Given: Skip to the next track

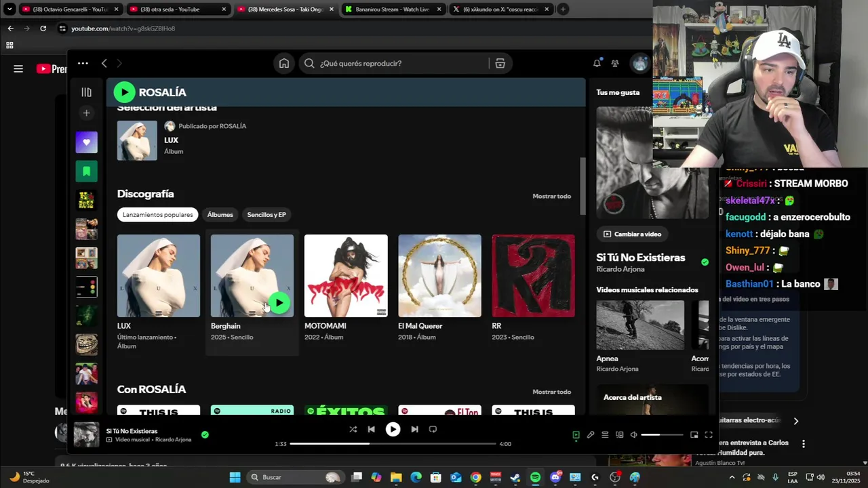Looking at the screenshot, I should [x=414, y=429].
